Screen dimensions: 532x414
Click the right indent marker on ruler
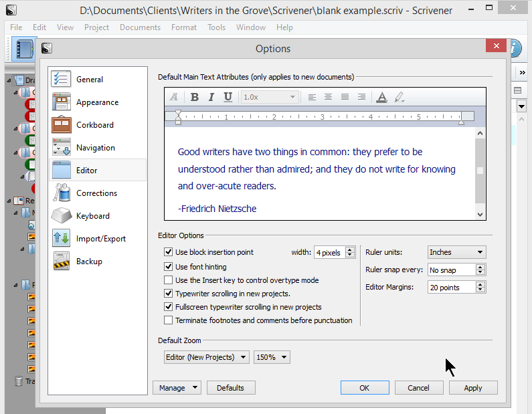pyautogui.click(x=461, y=121)
